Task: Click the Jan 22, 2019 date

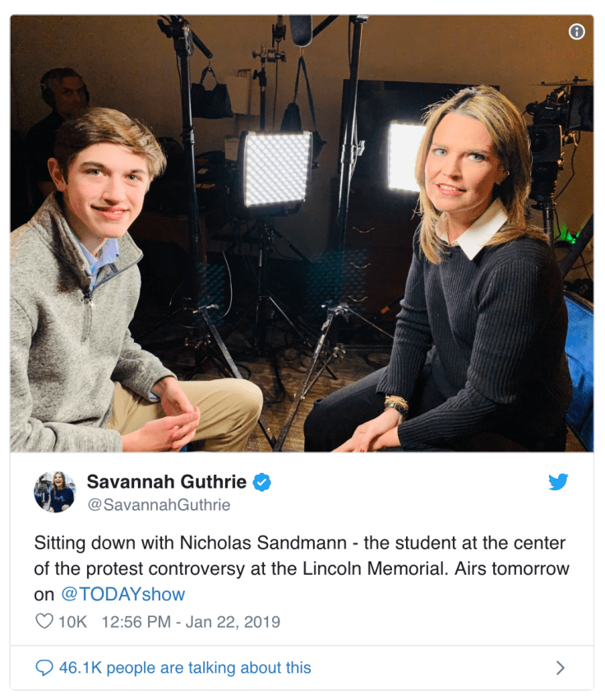Action: pyautogui.click(x=233, y=622)
